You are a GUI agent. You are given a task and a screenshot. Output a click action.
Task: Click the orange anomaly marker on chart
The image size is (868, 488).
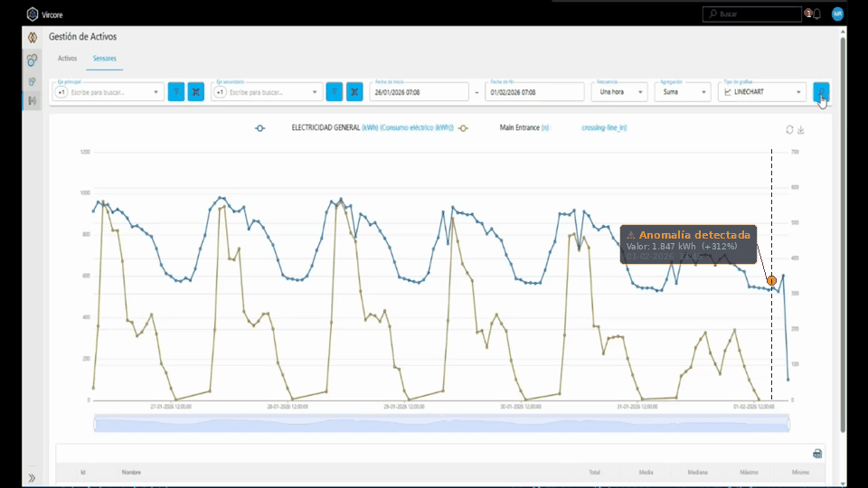771,280
